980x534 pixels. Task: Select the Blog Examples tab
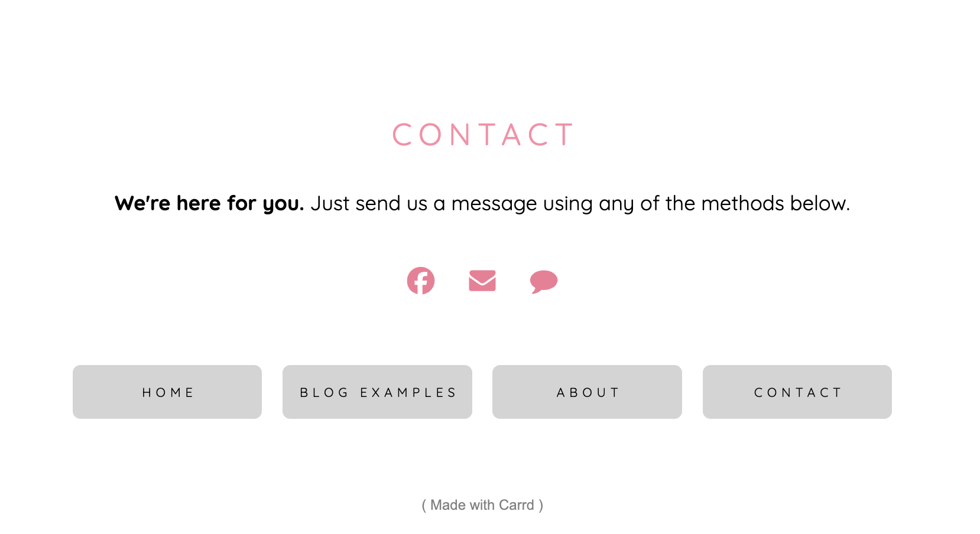[x=377, y=392]
